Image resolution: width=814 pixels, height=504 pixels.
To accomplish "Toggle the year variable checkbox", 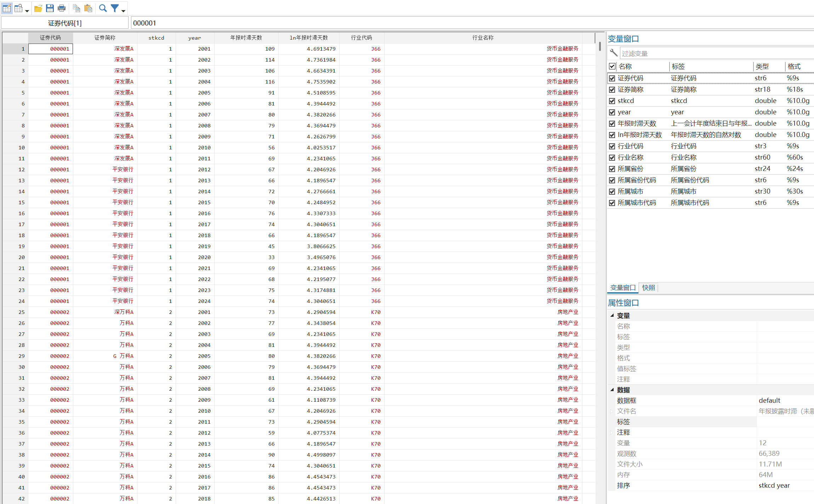I will [x=612, y=112].
